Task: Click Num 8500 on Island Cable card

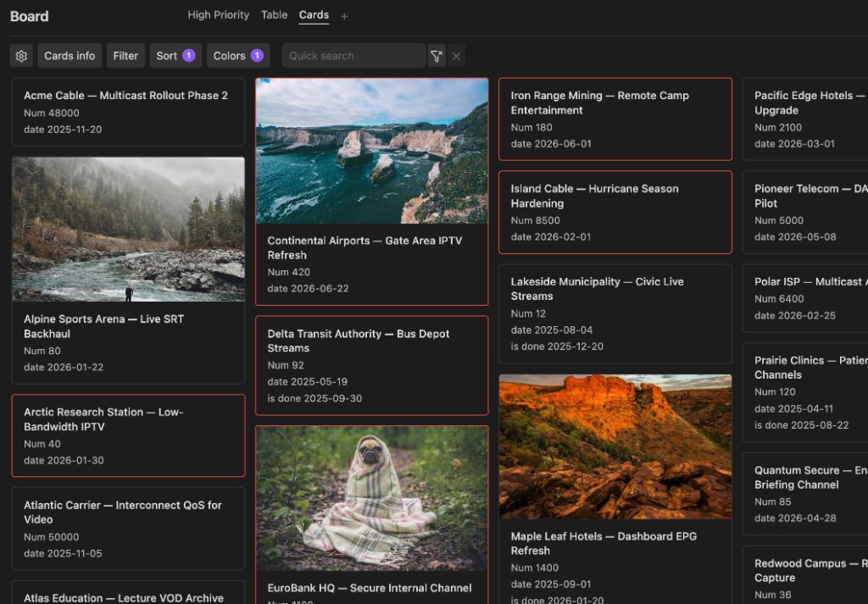Action: tap(536, 220)
